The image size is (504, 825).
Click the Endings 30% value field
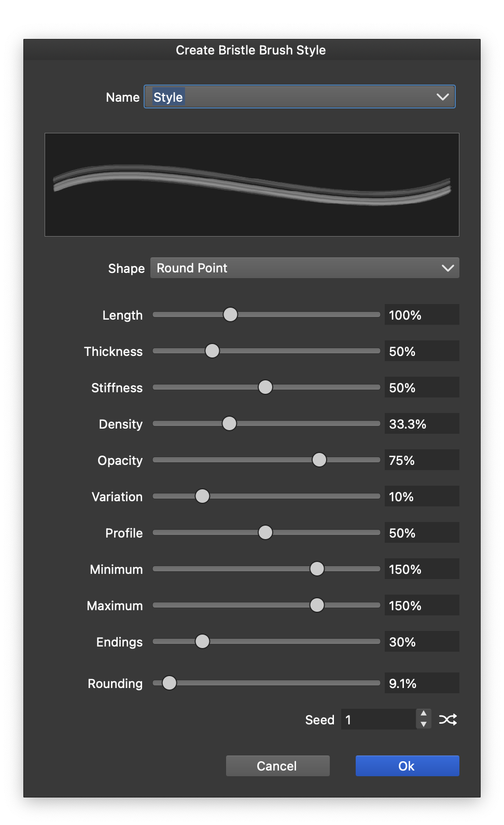(422, 642)
